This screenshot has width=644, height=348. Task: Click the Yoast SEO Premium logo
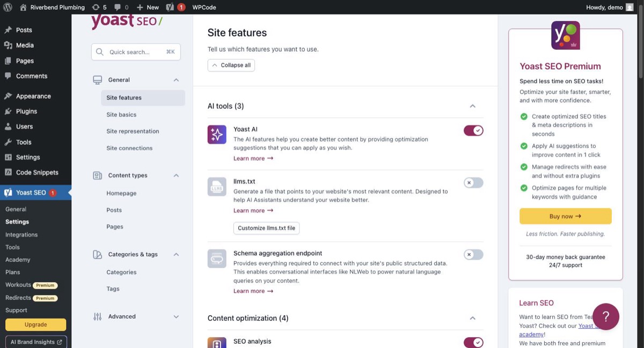tap(566, 35)
